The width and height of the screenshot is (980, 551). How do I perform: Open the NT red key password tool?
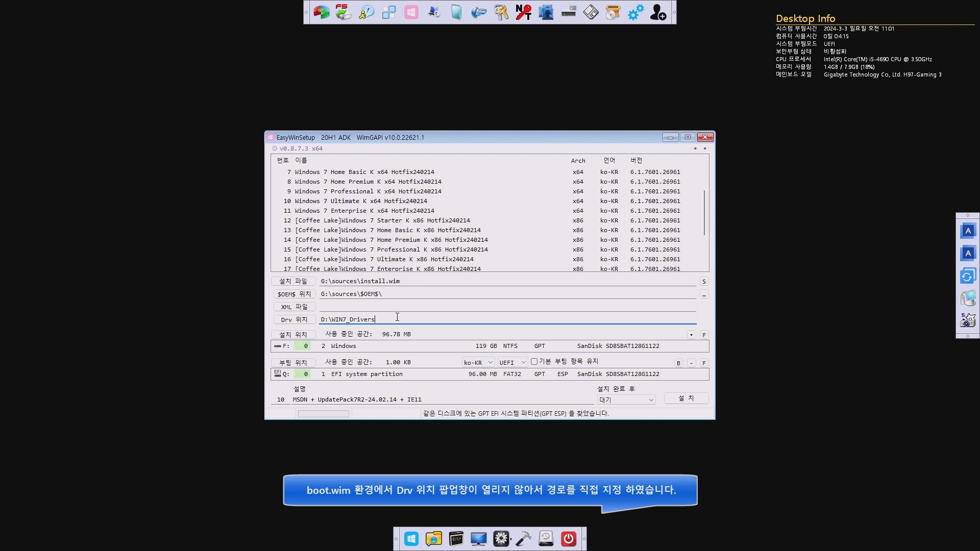coord(524,12)
